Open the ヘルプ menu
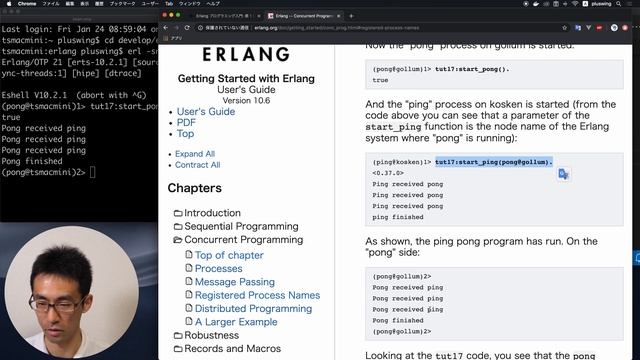 click(213, 4)
